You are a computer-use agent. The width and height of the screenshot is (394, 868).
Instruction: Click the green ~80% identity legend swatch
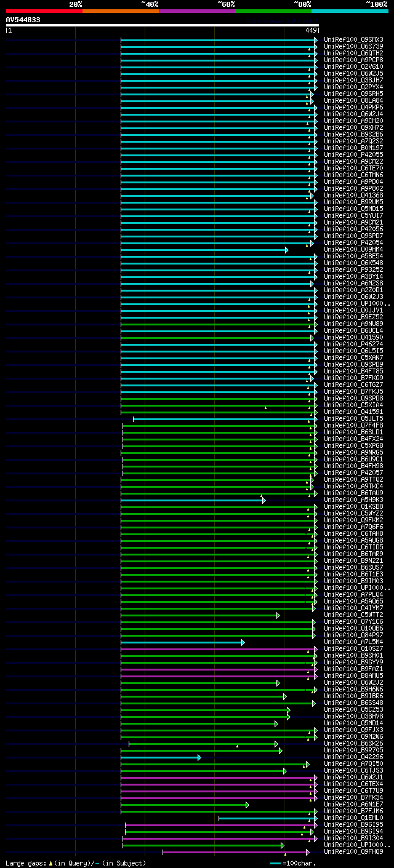coord(273,11)
